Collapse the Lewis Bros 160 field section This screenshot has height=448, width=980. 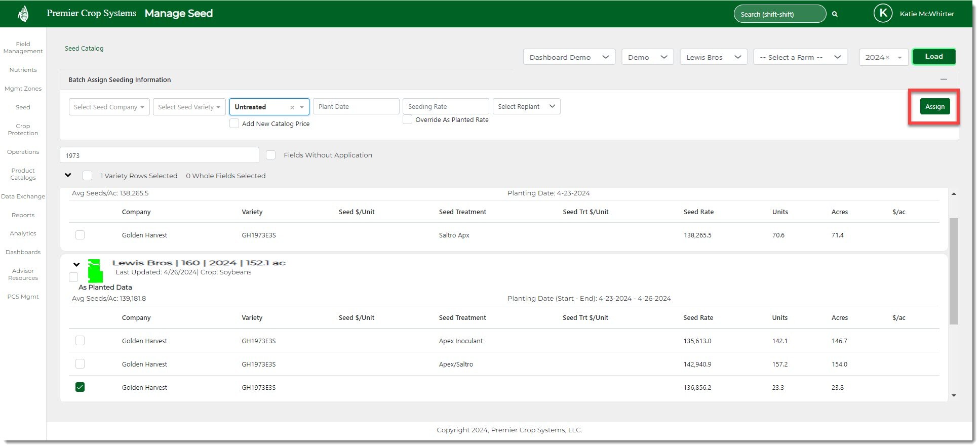click(x=76, y=264)
